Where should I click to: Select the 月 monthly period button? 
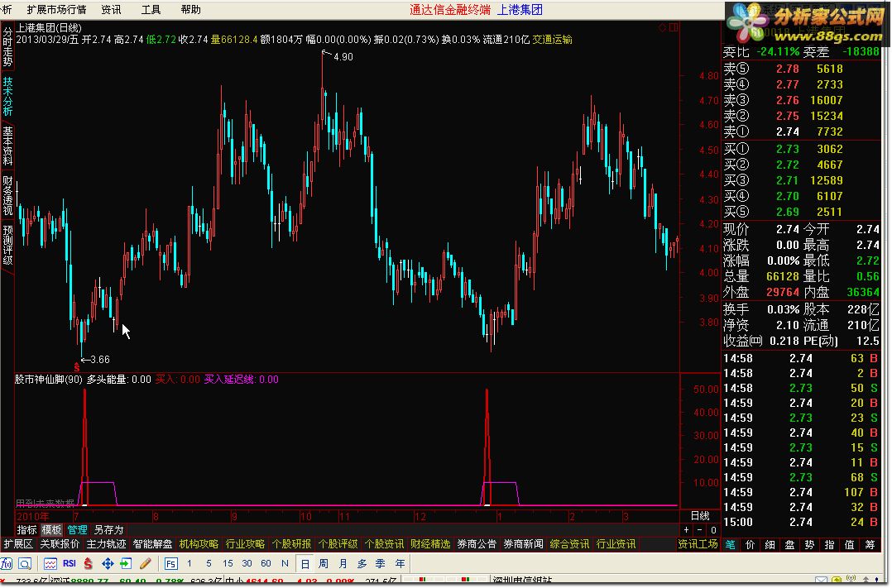tap(343, 563)
